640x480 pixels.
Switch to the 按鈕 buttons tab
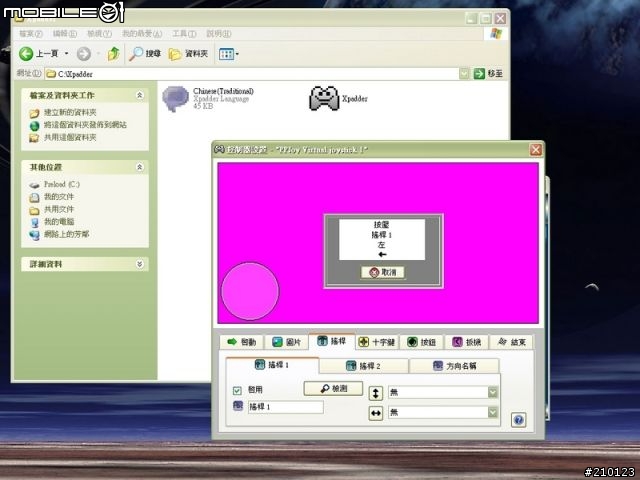[x=422, y=342]
